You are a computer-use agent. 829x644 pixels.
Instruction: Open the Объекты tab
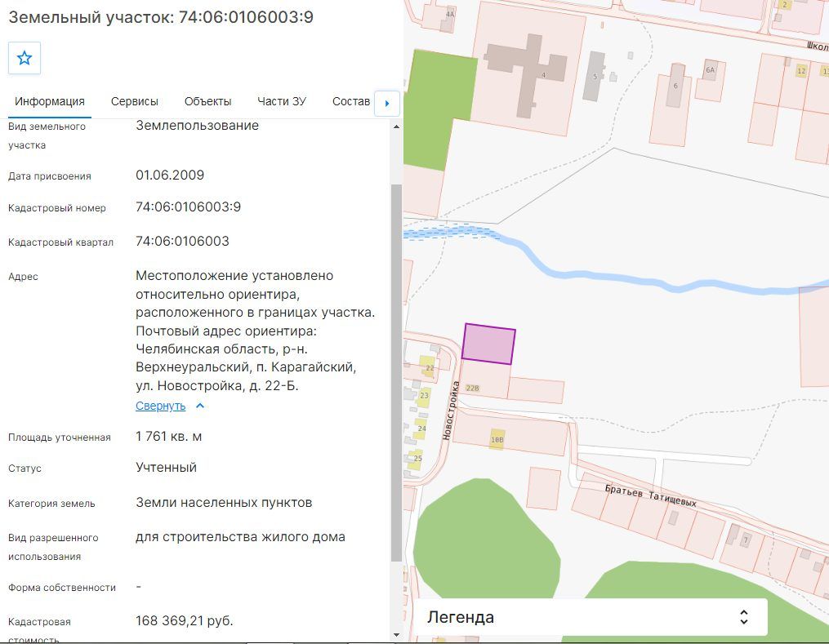pyautogui.click(x=207, y=101)
